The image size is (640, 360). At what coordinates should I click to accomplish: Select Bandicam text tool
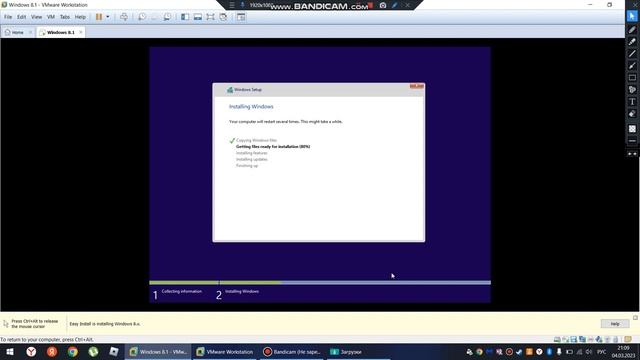(632, 102)
